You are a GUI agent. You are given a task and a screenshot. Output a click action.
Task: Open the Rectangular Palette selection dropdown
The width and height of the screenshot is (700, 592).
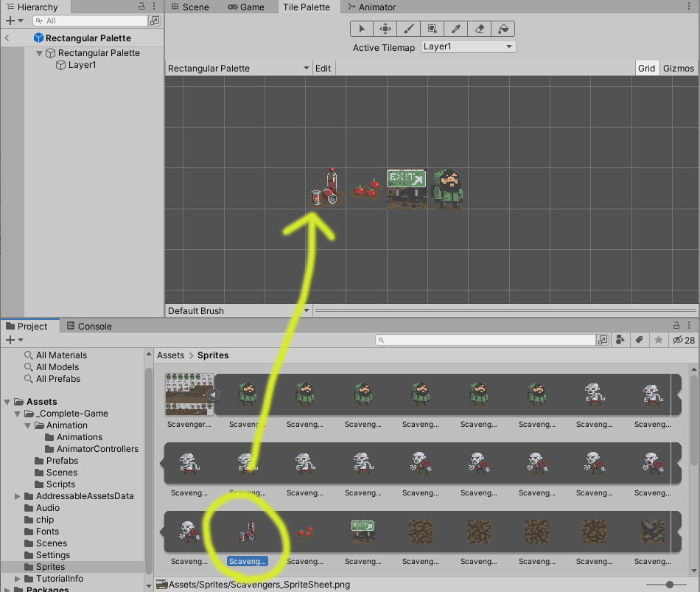(239, 69)
